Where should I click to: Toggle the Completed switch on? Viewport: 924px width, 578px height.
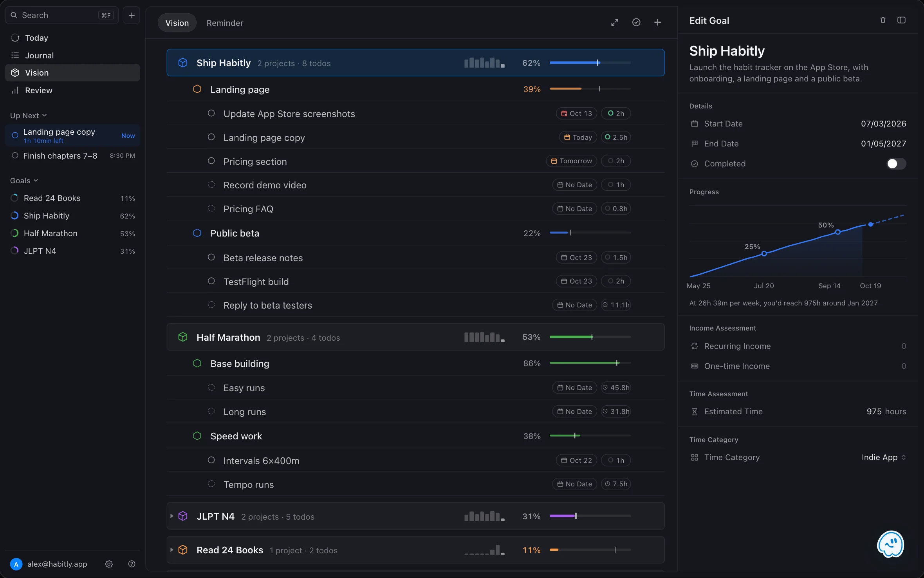896,164
